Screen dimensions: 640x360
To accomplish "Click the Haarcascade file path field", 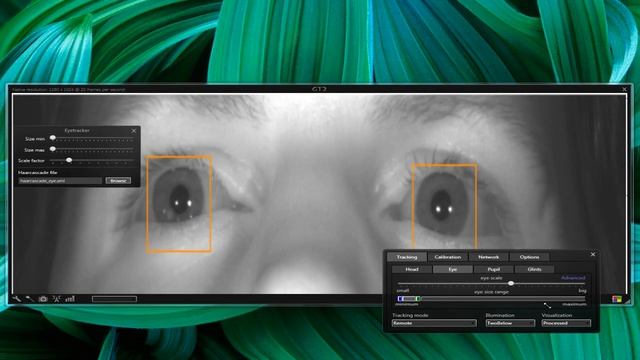I will click(x=60, y=180).
